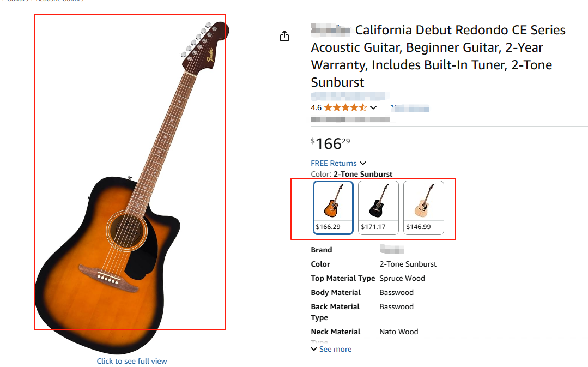Click the share icon beside the product image
The height and width of the screenshot is (367, 588).
tap(284, 36)
